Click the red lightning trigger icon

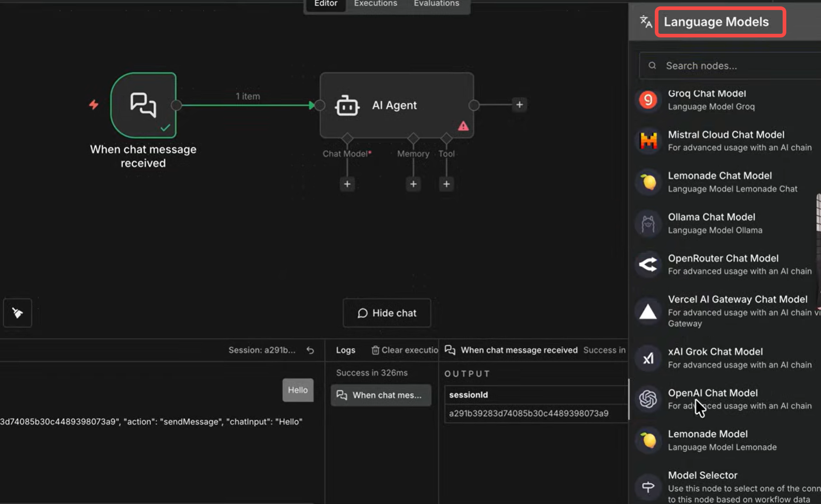click(x=94, y=105)
